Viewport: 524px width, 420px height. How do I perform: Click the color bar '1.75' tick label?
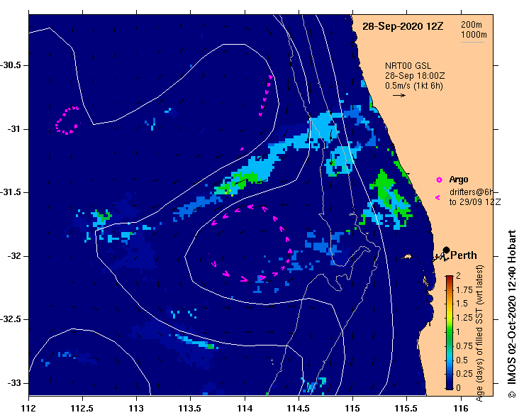464,290
